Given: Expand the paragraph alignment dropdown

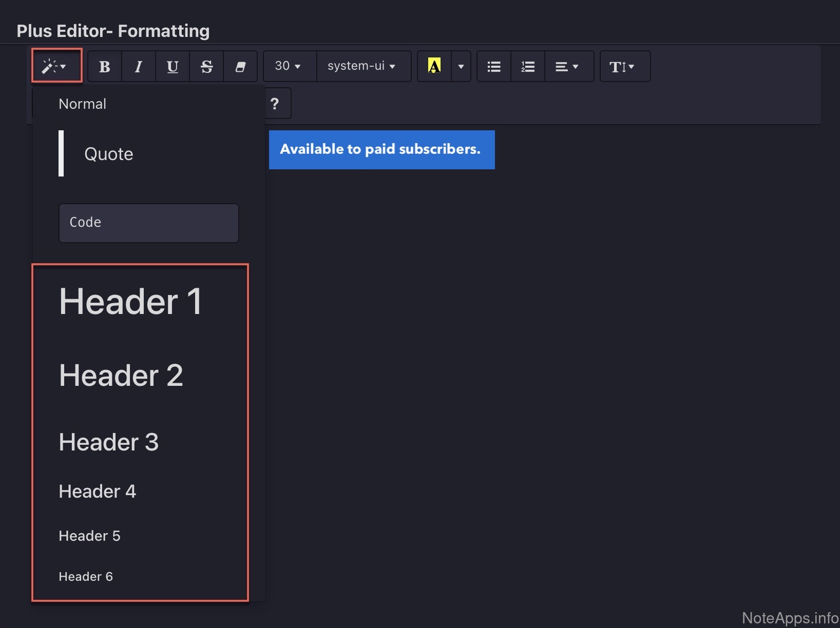Looking at the screenshot, I should point(568,67).
